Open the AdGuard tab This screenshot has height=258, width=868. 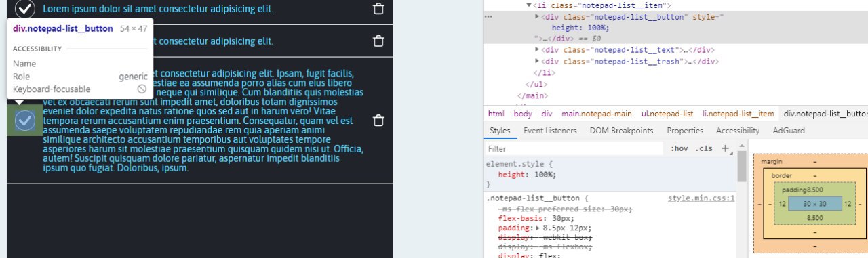tap(789, 131)
